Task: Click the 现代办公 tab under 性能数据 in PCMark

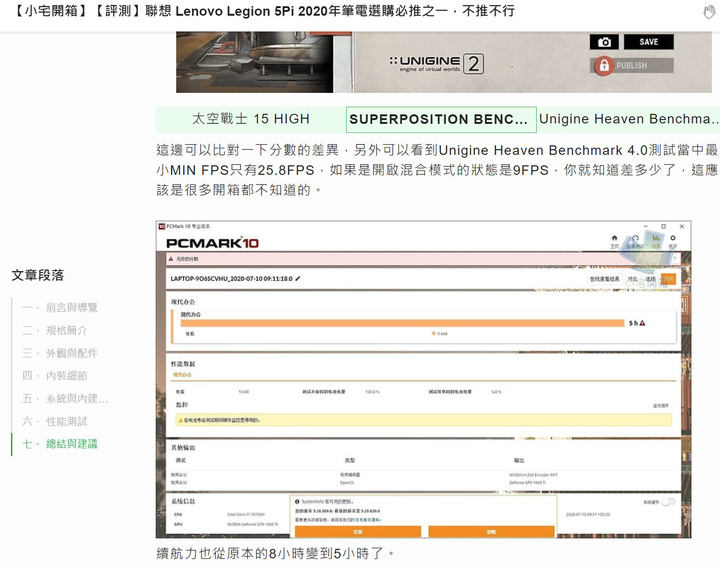Action: coord(182,375)
